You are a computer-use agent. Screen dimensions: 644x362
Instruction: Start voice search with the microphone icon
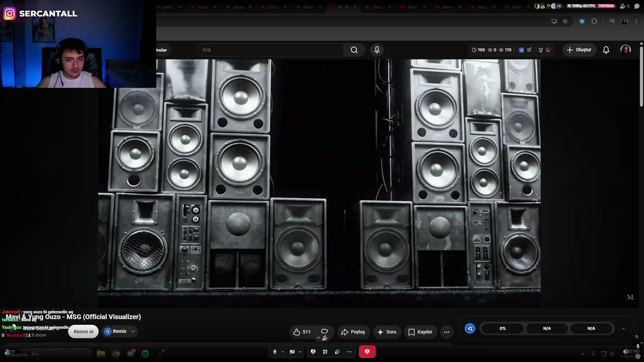click(x=377, y=50)
